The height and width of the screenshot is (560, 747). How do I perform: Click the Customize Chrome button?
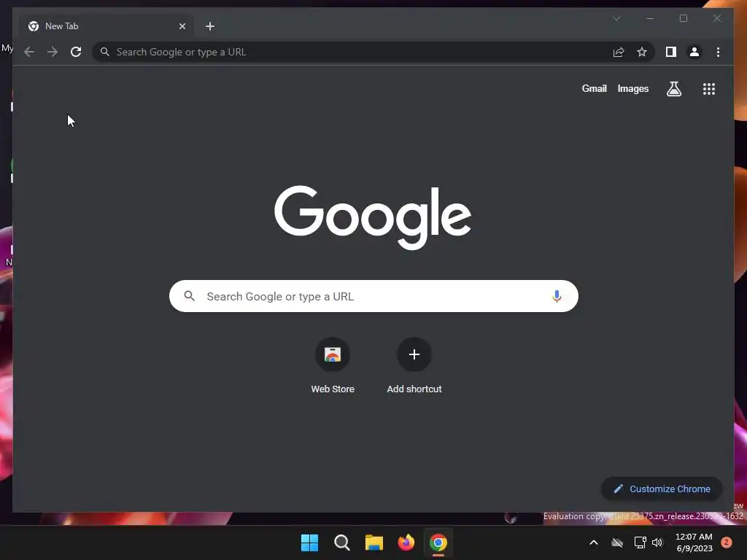[x=662, y=489]
